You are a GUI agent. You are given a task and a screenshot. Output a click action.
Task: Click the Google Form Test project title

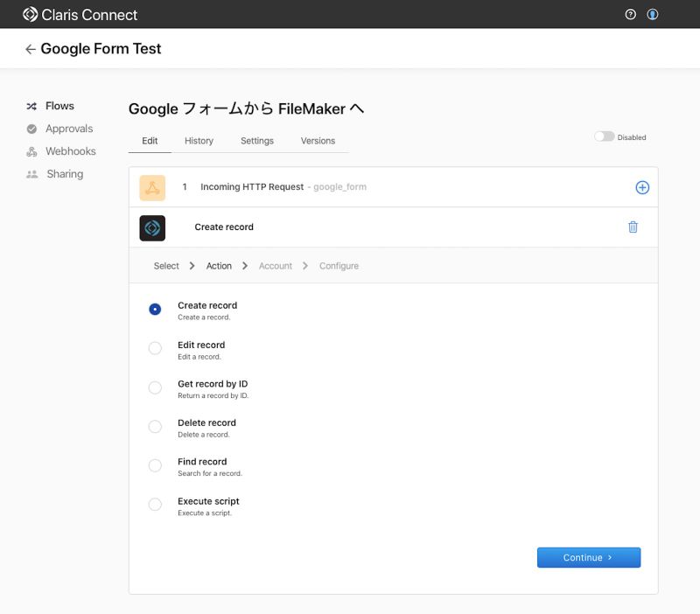pos(101,49)
